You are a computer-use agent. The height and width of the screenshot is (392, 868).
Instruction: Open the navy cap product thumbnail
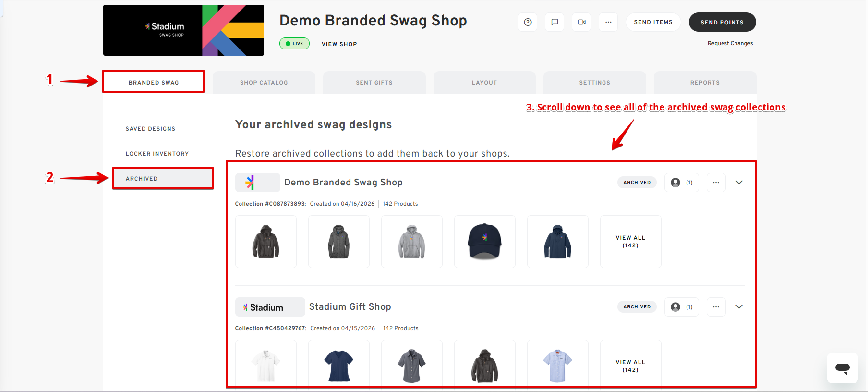pyautogui.click(x=484, y=242)
